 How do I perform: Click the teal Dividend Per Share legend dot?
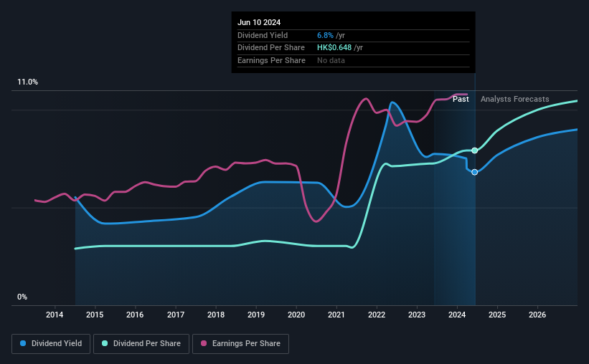click(x=105, y=343)
